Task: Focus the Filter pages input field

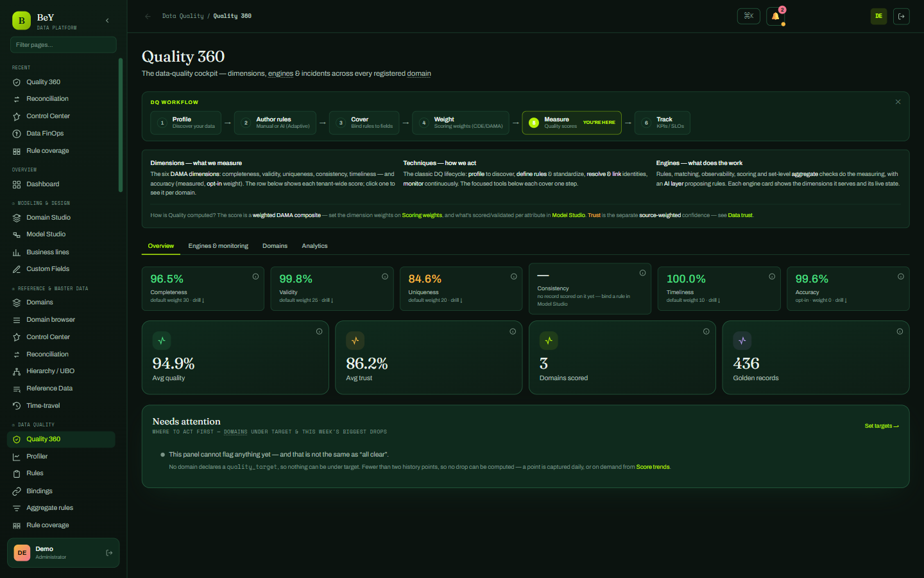Action: point(64,45)
